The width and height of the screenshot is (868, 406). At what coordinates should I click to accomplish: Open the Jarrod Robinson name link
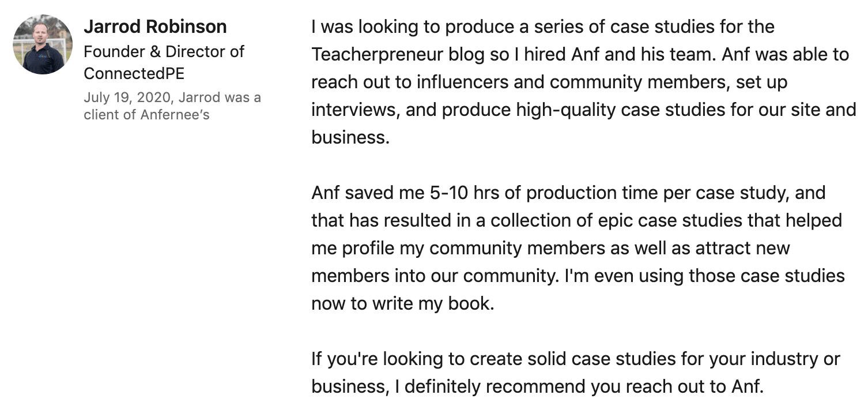click(x=155, y=27)
